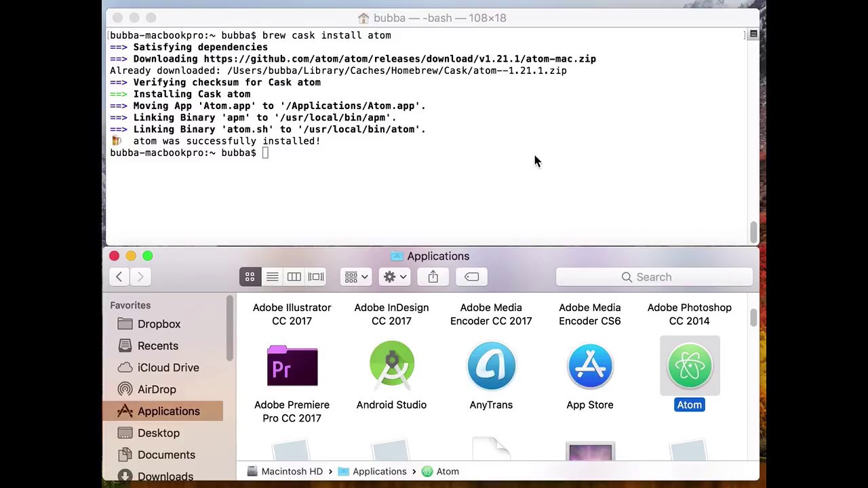Open Desktop in the sidebar
The image size is (868, 488).
pyautogui.click(x=163, y=432)
